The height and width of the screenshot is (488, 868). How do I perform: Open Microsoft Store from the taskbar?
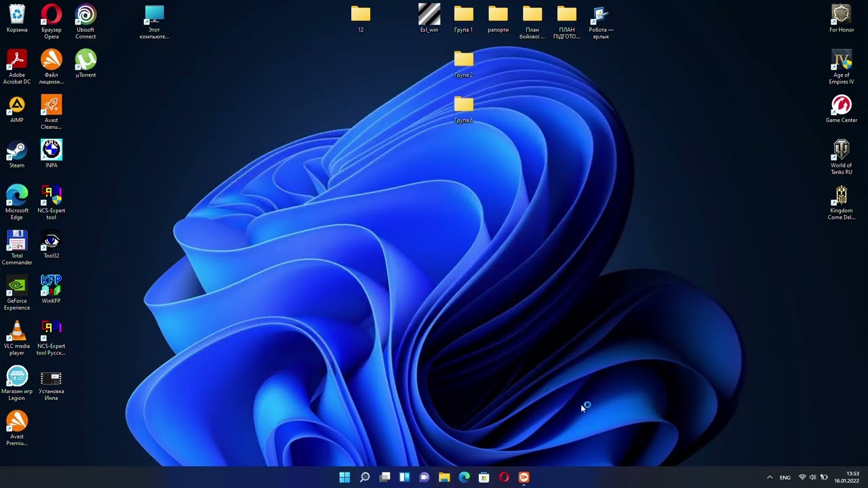coord(484,477)
